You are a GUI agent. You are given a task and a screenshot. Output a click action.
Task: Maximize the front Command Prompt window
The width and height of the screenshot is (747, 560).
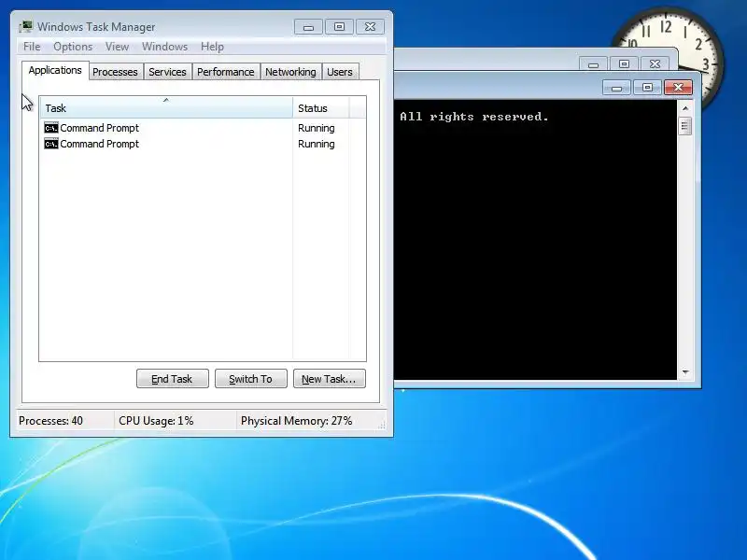[x=647, y=88]
